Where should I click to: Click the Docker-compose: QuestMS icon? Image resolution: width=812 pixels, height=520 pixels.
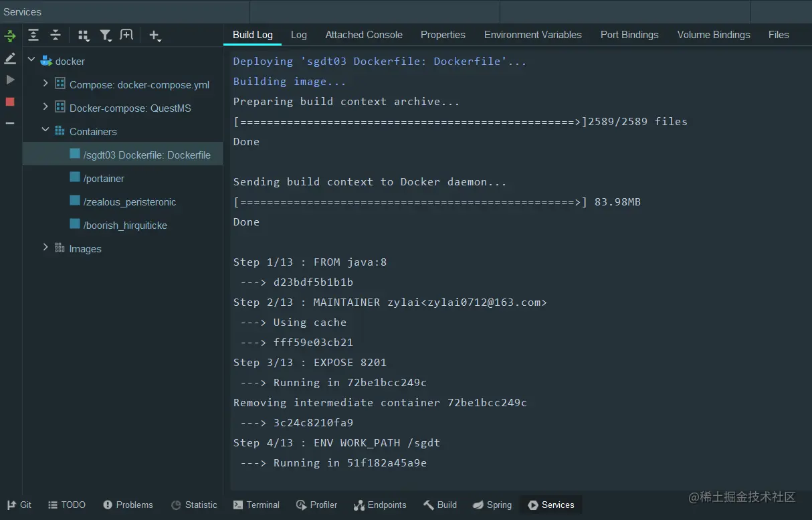point(60,107)
